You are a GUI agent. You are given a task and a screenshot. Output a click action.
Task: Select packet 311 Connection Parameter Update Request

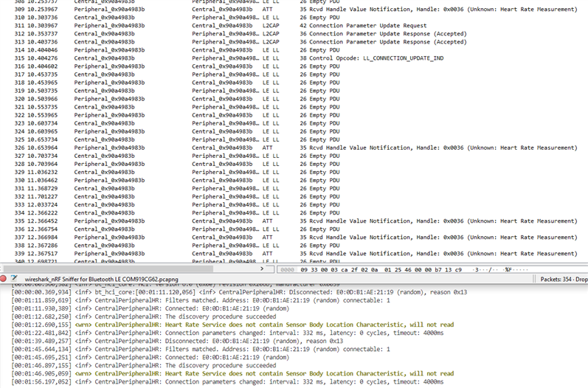point(221,25)
